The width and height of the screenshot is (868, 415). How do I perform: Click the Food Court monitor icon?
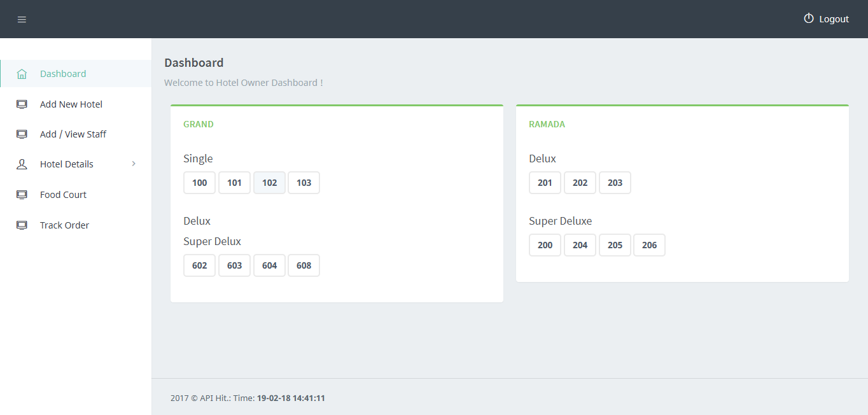[x=22, y=195]
